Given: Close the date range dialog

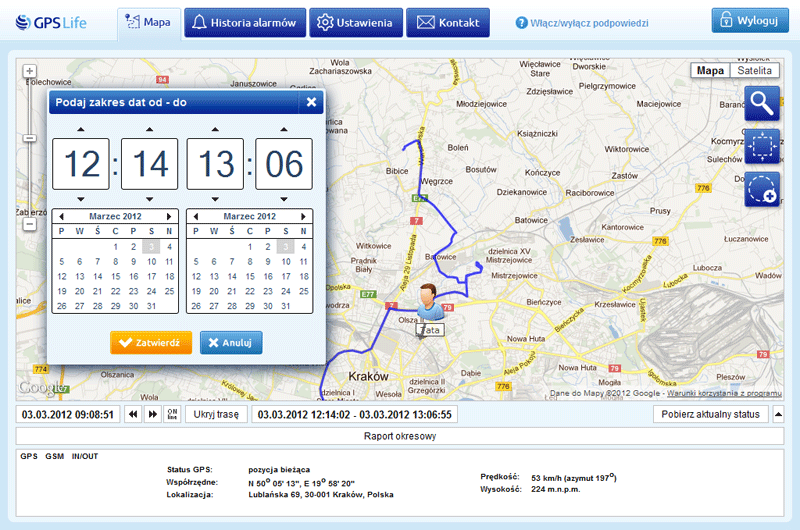Looking at the screenshot, I should [x=311, y=102].
